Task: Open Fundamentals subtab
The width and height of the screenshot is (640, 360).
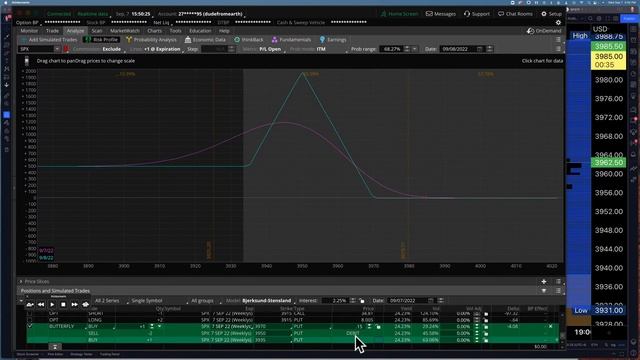Action: 291,40
